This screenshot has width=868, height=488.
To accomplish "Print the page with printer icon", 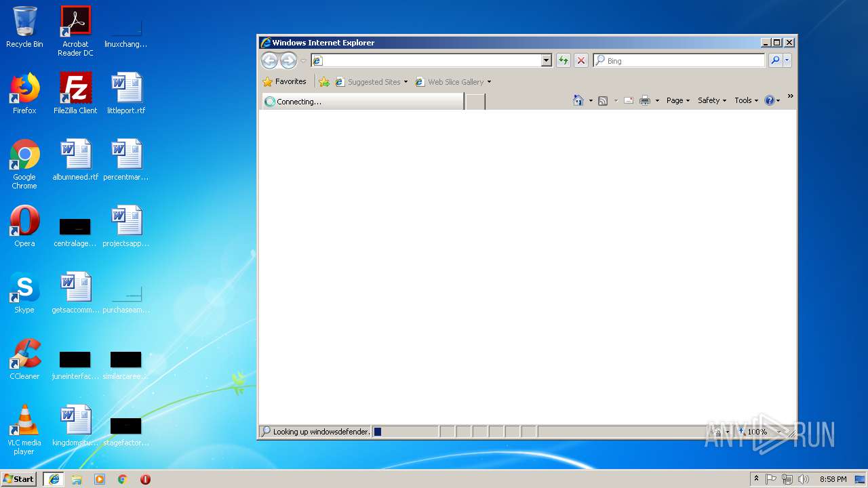I will tap(645, 100).
